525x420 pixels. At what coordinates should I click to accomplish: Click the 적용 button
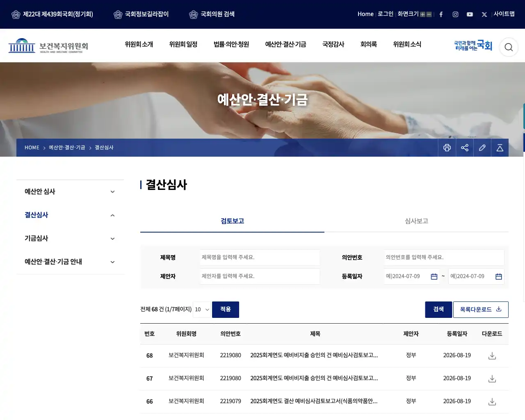click(226, 310)
